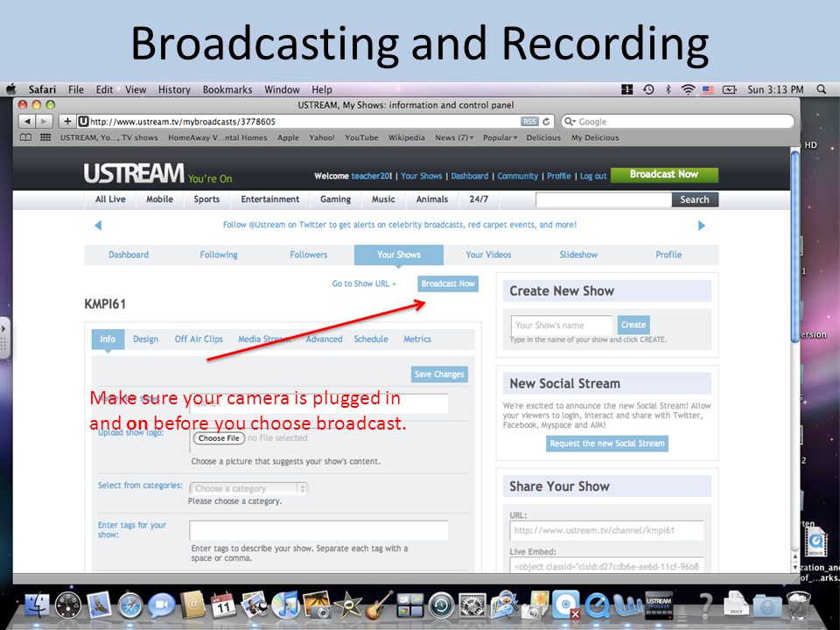Click the Save Changes button
The image size is (840, 630).
pyautogui.click(x=438, y=374)
